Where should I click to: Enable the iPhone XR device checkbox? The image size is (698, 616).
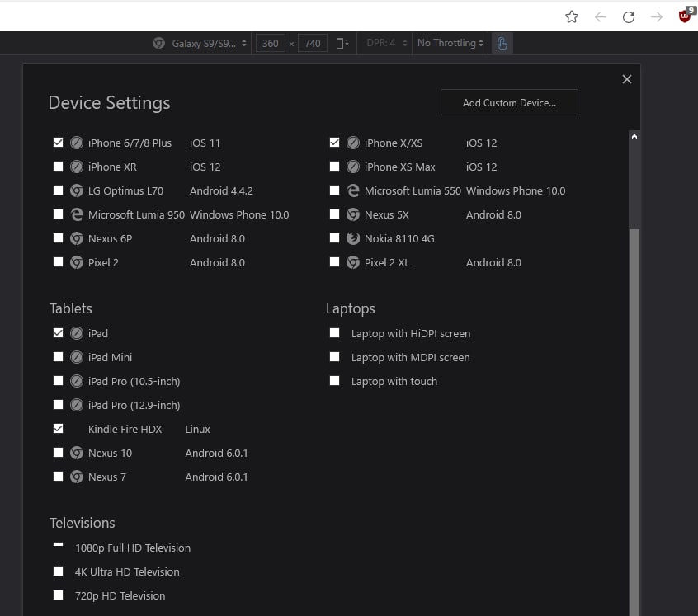coord(58,167)
